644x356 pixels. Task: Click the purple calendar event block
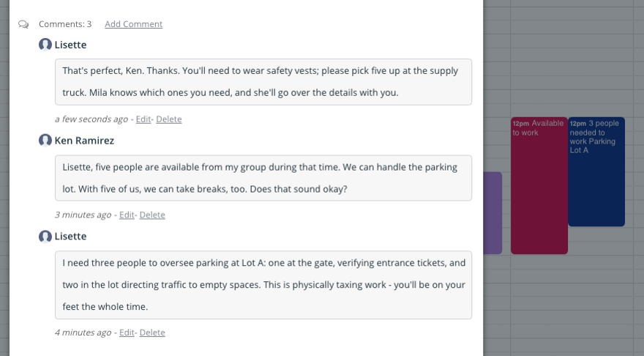point(493,213)
